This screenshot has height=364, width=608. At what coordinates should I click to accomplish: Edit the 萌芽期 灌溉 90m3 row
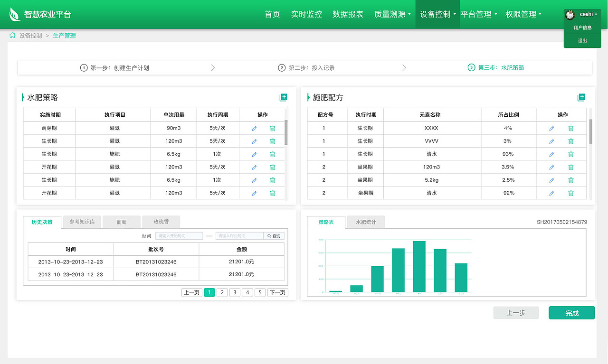(254, 128)
